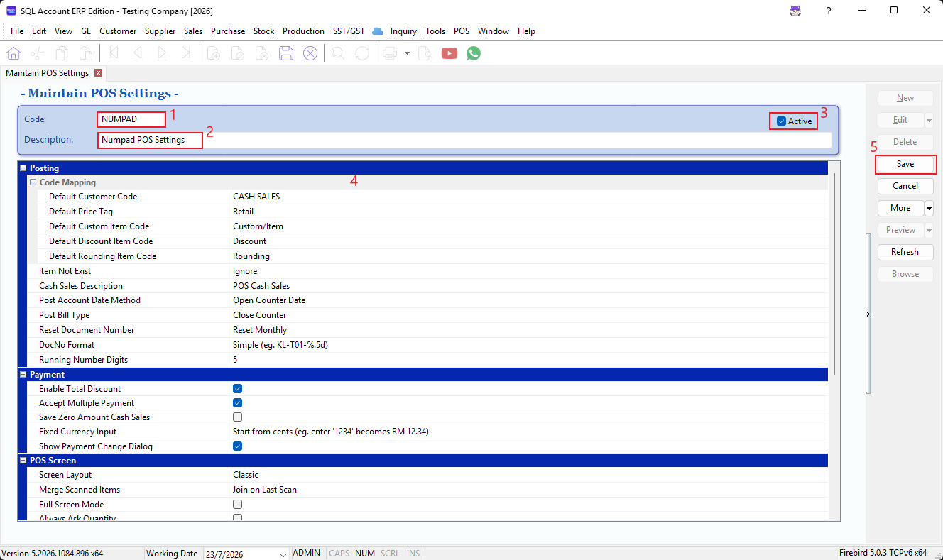Open the POS menu
The image size is (943, 560).
pos(462,31)
